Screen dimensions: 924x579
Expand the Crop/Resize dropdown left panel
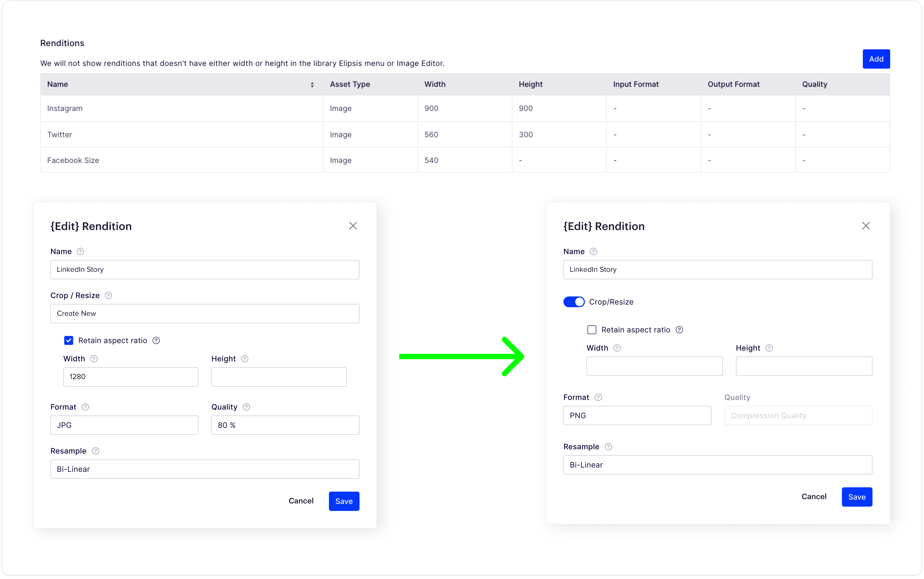tap(205, 313)
